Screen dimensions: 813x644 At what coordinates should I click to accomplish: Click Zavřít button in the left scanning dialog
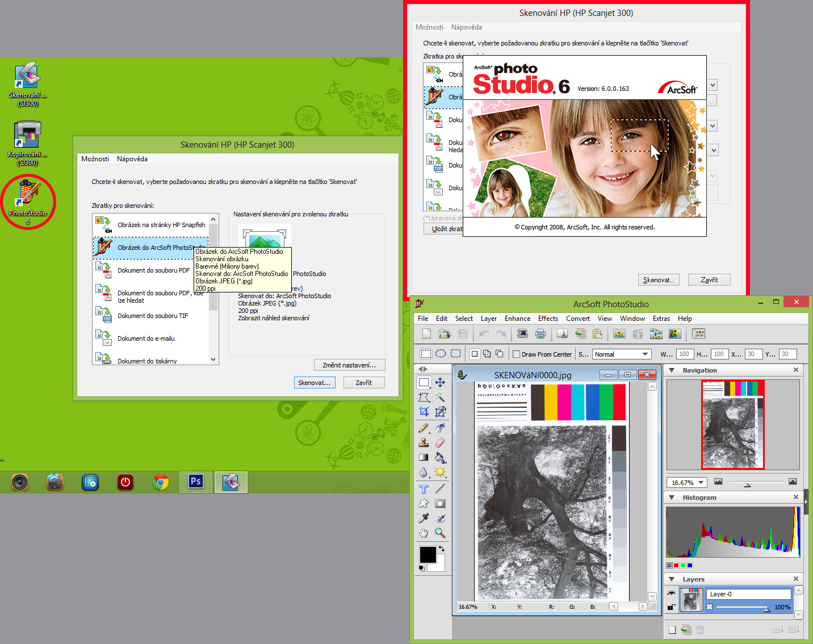click(363, 383)
